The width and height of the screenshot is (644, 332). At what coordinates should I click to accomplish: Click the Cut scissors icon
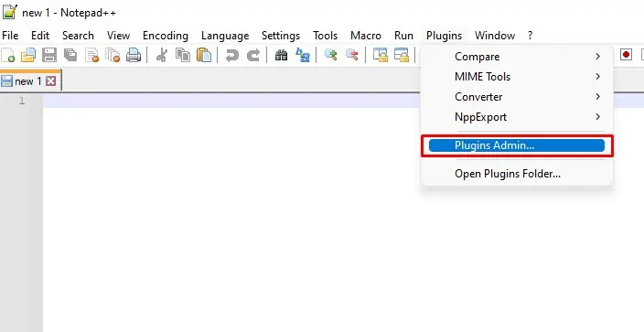pos(161,55)
